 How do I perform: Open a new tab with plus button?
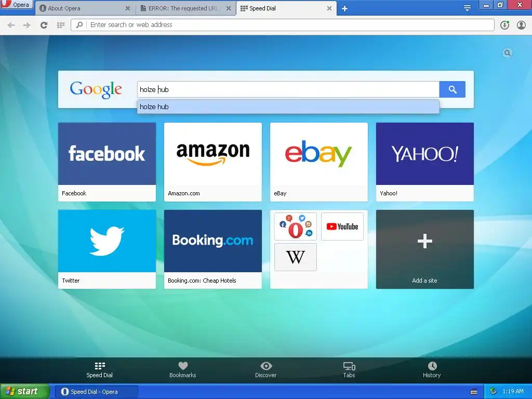coord(345,8)
